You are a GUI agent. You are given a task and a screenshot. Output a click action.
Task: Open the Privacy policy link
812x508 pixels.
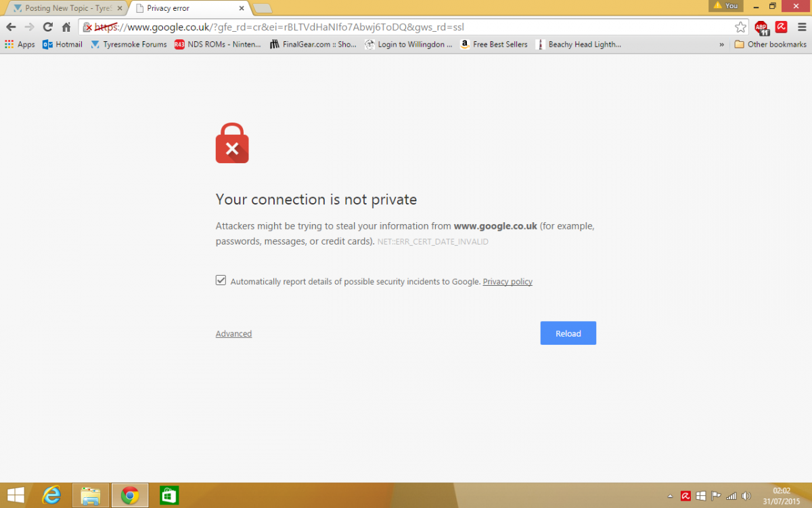pyautogui.click(x=507, y=282)
